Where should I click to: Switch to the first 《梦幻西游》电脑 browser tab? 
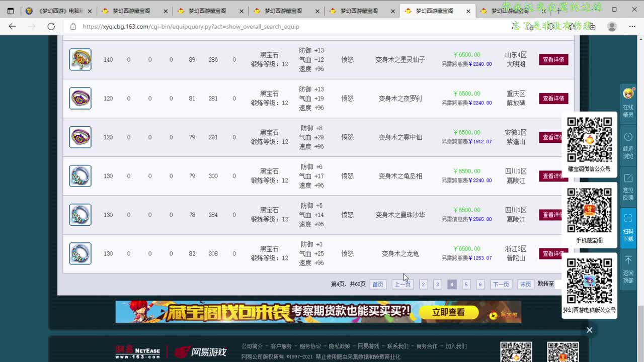point(55,11)
